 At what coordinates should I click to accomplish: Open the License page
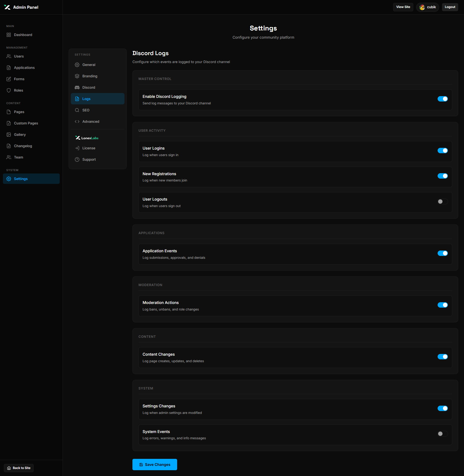click(97, 148)
